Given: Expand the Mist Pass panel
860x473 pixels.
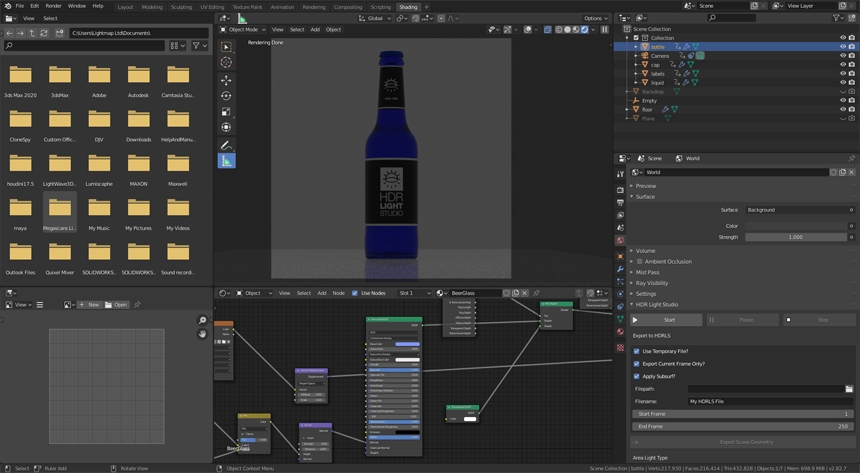Looking at the screenshot, I should (x=647, y=272).
